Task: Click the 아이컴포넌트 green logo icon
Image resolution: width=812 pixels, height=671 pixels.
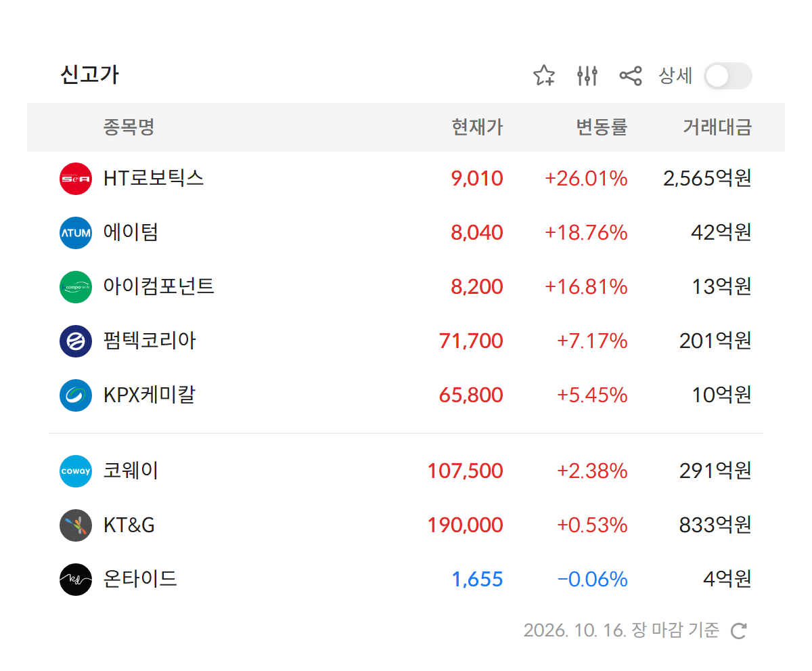Action: pyautogui.click(x=76, y=287)
